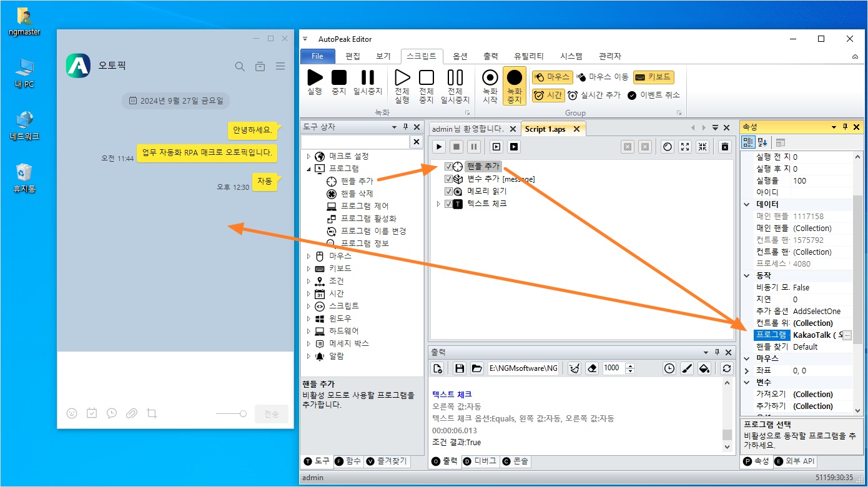Click the emoticon smiley icon in KakaoTalk
868x487 pixels.
pyautogui.click(x=72, y=413)
